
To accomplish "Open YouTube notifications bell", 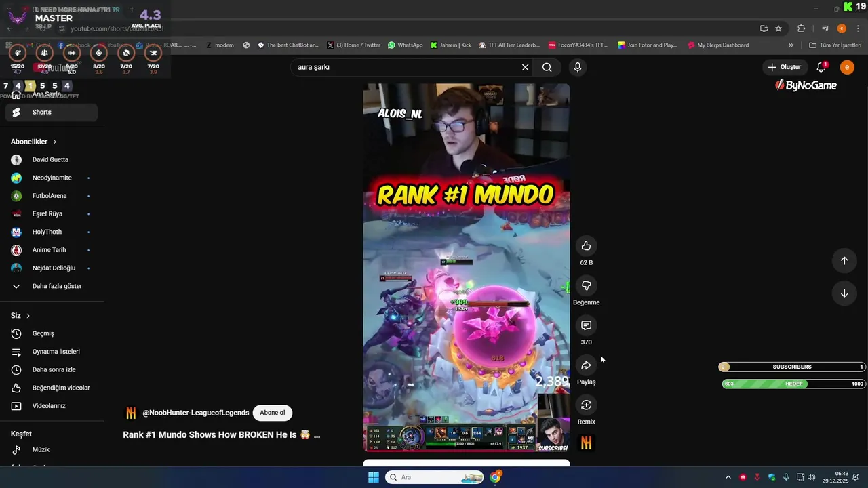I will coord(821,67).
